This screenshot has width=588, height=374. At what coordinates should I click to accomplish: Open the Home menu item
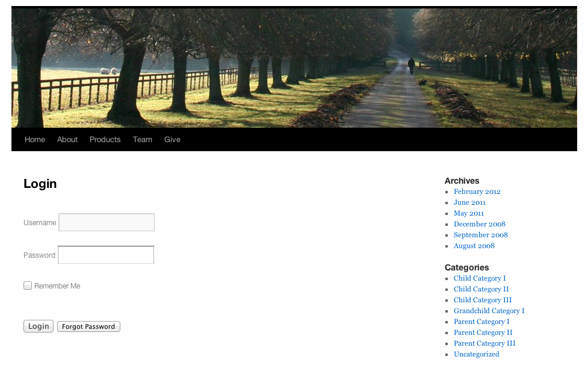click(34, 139)
